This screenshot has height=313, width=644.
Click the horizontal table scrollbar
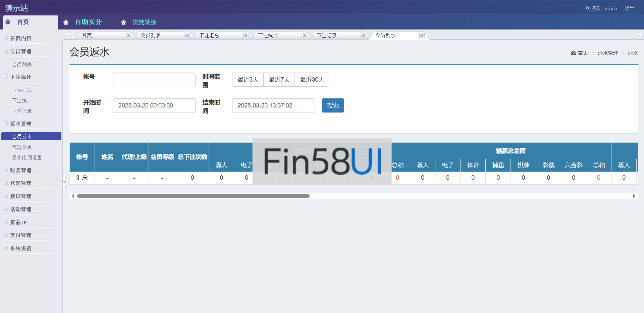pyautogui.click(x=193, y=196)
